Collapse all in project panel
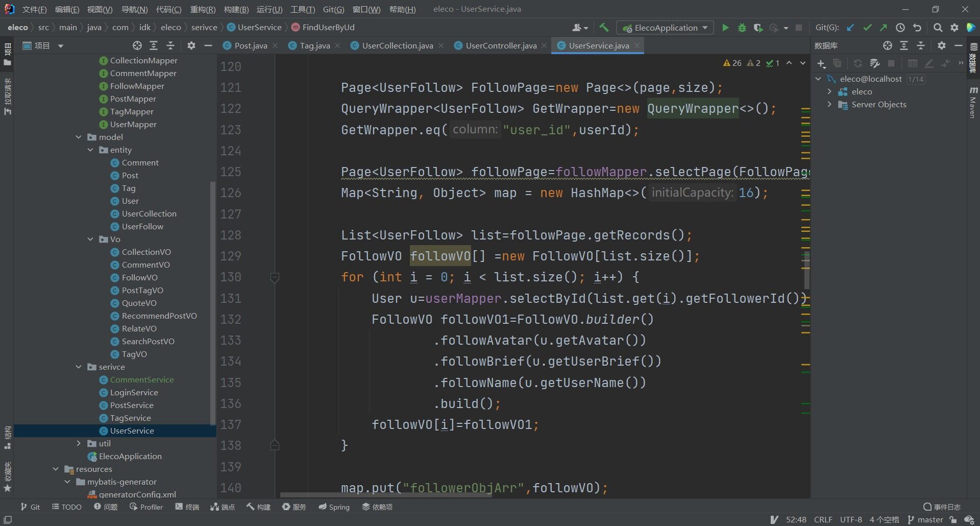 pos(170,45)
